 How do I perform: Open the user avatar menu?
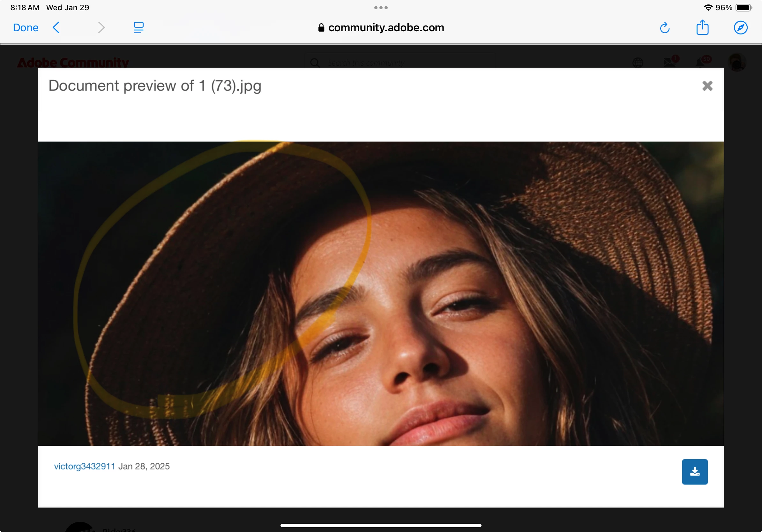(x=736, y=63)
